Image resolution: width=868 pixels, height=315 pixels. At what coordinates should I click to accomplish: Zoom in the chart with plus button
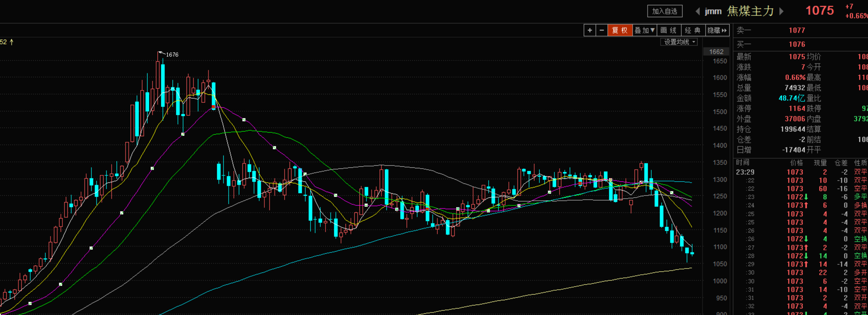(590, 30)
